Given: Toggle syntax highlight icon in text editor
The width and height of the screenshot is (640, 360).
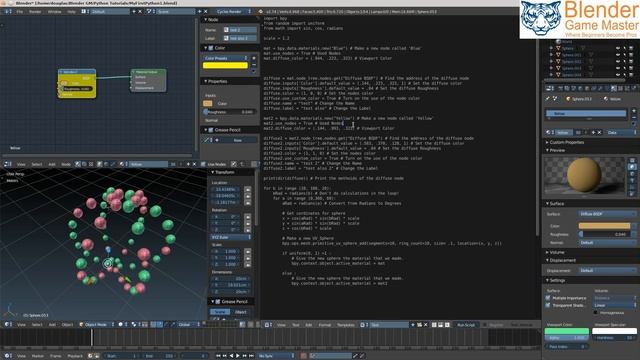Looking at the screenshot, I should (x=447, y=325).
